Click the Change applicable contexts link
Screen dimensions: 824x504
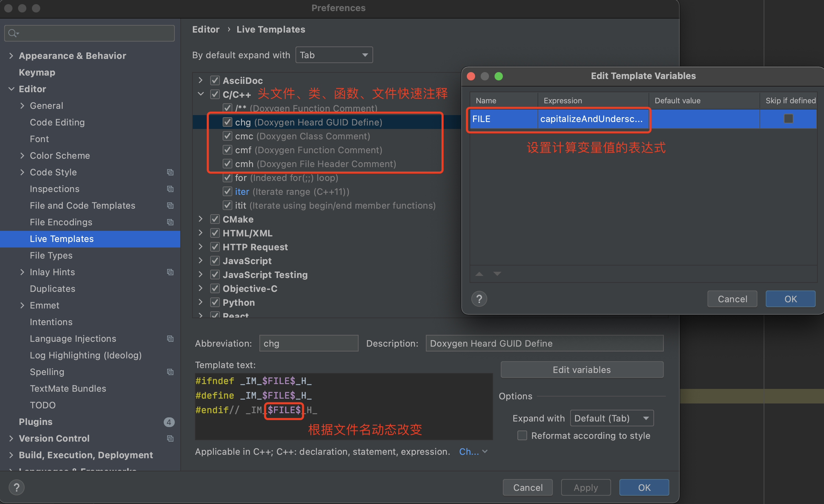tap(473, 451)
